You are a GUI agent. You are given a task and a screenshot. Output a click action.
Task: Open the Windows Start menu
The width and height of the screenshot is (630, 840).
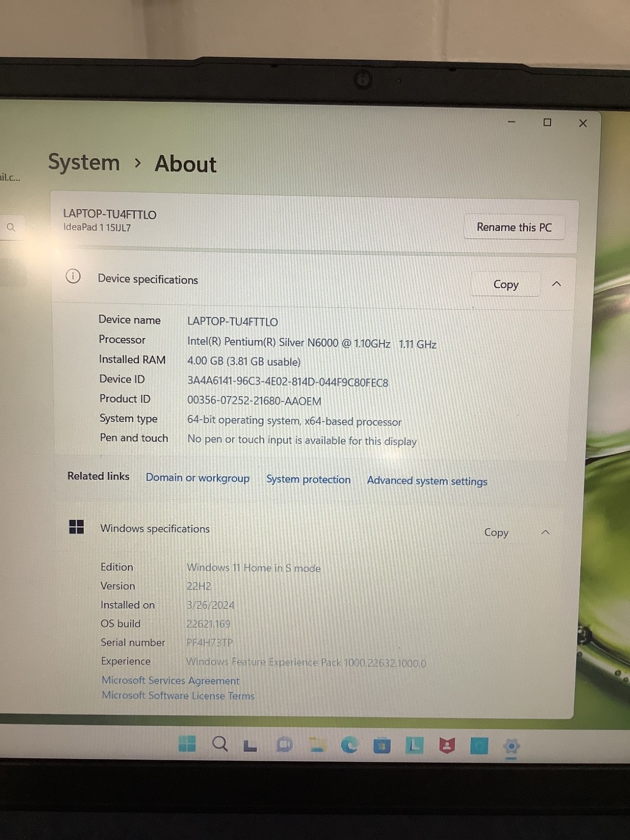coord(187,743)
